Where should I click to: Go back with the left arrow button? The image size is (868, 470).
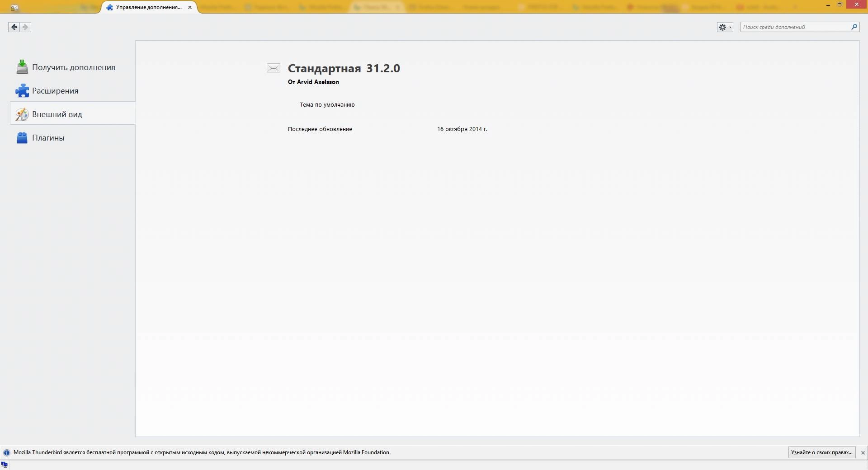coord(14,27)
